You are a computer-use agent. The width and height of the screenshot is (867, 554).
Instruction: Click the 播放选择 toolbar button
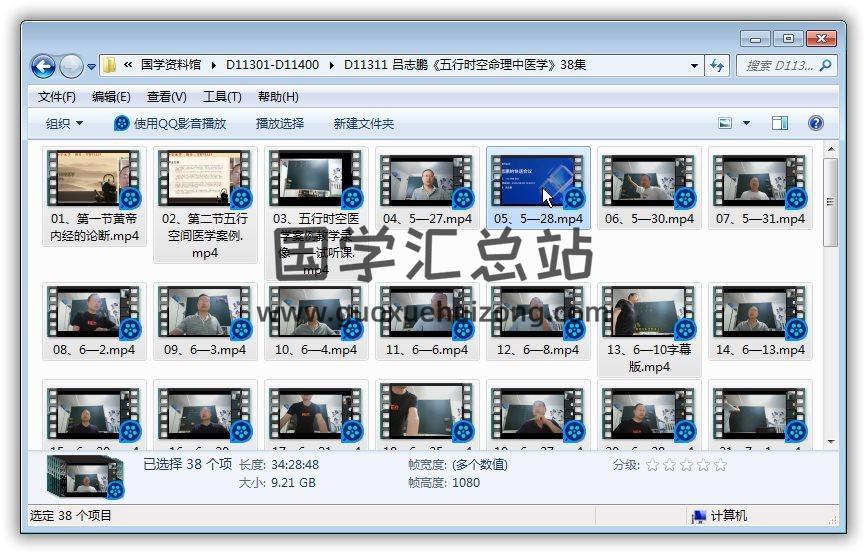279,123
